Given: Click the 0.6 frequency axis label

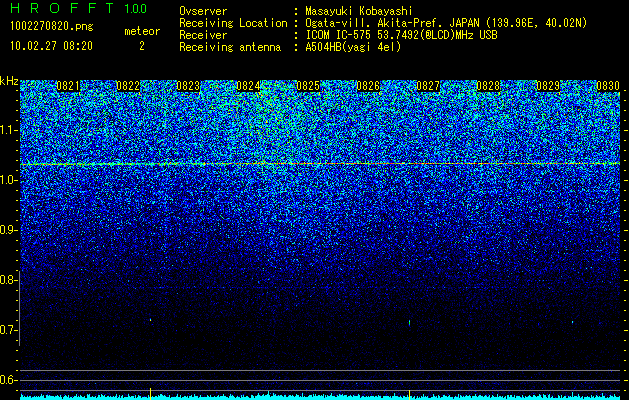Looking at the screenshot, I should (7, 380).
